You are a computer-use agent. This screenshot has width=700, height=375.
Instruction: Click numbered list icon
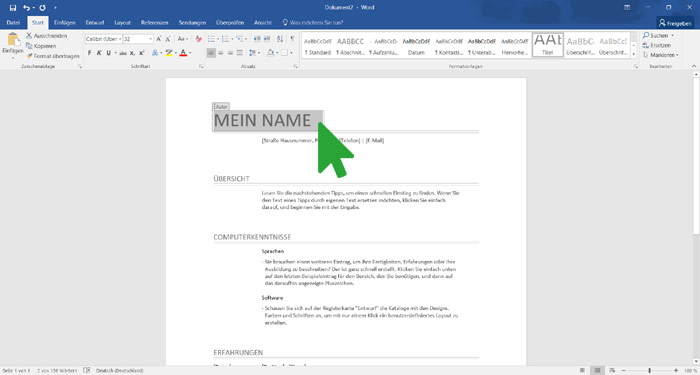[225, 39]
